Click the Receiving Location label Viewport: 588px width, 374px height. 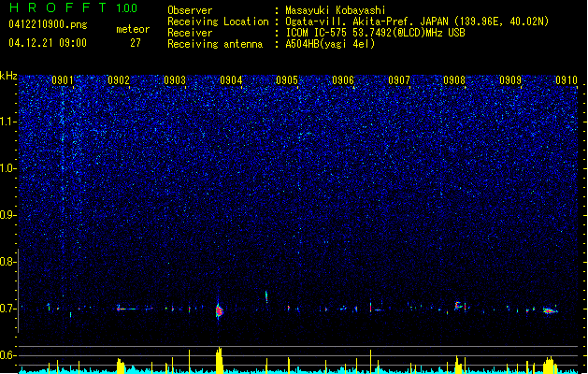(218, 22)
